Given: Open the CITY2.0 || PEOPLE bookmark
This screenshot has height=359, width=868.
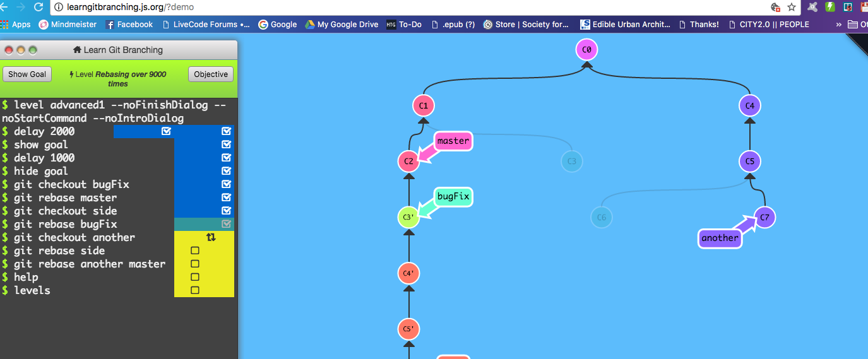Looking at the screenshot, I should 769,25.
